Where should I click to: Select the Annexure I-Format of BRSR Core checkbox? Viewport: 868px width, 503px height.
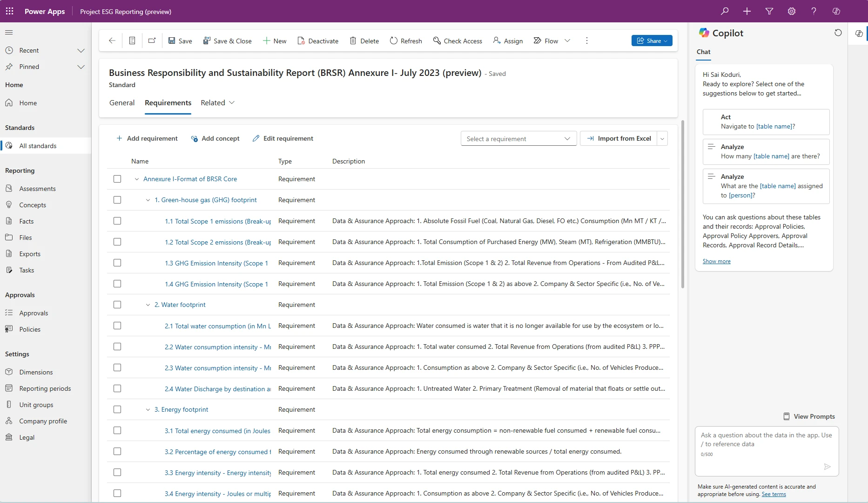coord(117,179)
